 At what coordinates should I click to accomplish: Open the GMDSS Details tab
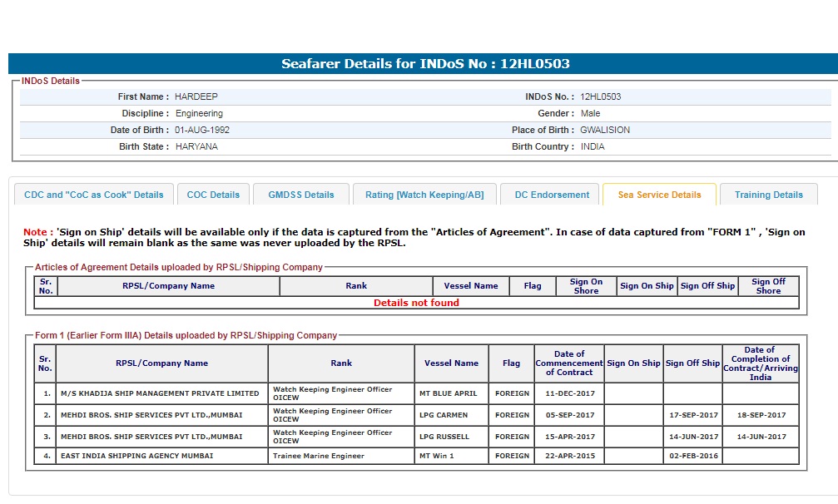coord(301,195)
